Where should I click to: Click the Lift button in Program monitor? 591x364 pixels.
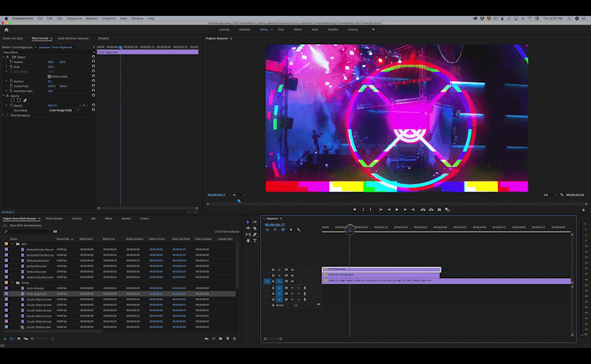(x=423, y=210)
